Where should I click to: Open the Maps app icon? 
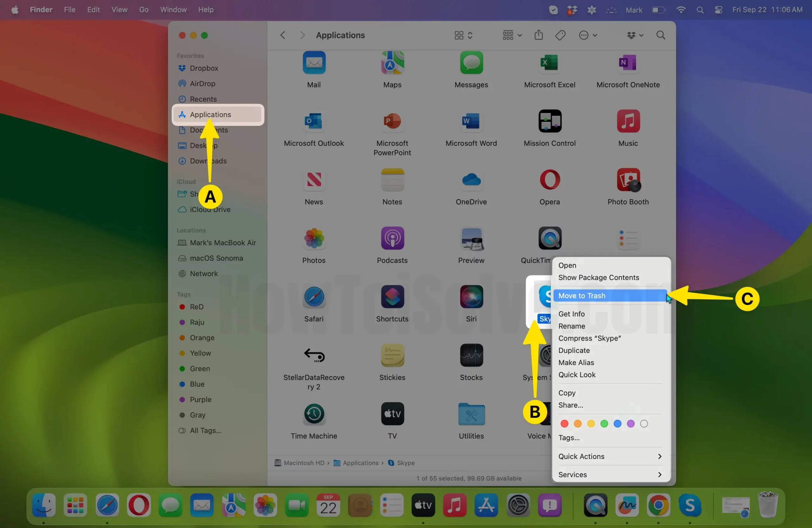click(392, 63)
